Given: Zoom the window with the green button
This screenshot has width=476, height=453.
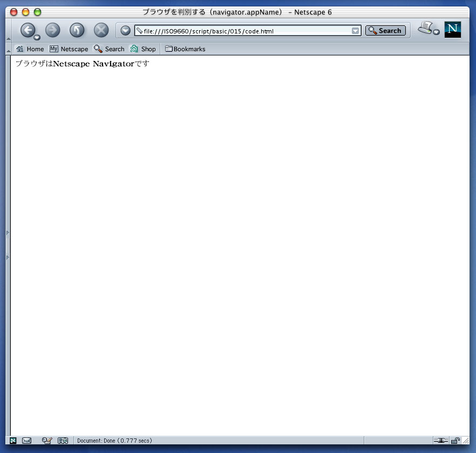Looking at the screenshot, I should coord(37,12).
